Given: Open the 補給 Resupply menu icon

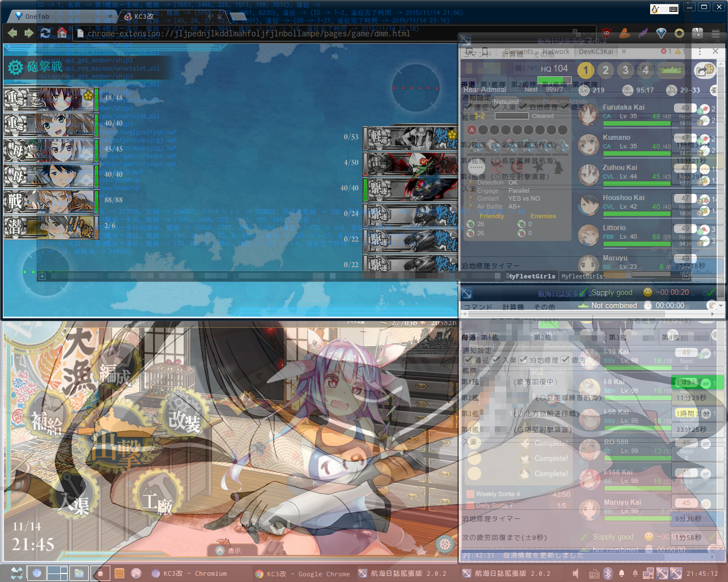Looking at the screenshot, I should point(47,422).
